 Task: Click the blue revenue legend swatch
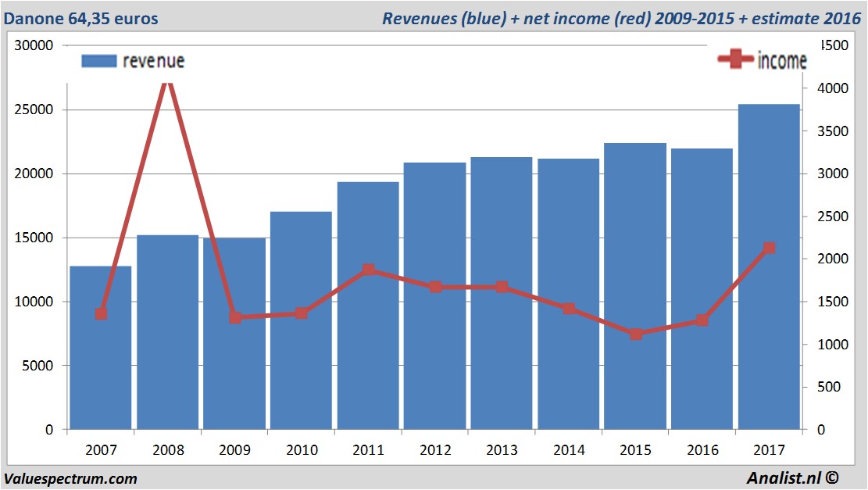click(99, 61)
